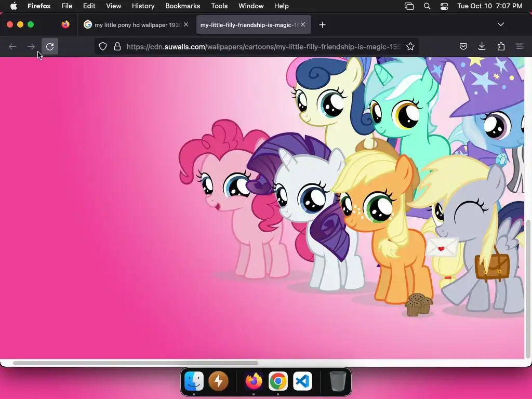The width and height of the screenshot is (532, 399).
Task: Save page to Pocket
Action: coord(463,46)
